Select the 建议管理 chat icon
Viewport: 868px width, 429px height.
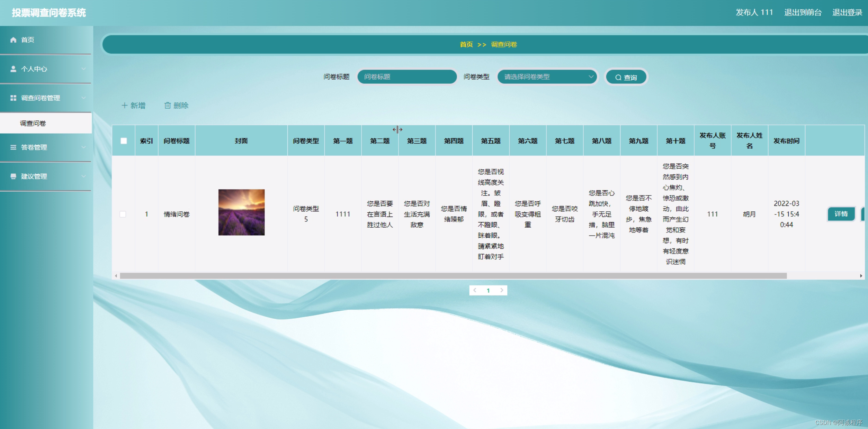pos(13,176)
